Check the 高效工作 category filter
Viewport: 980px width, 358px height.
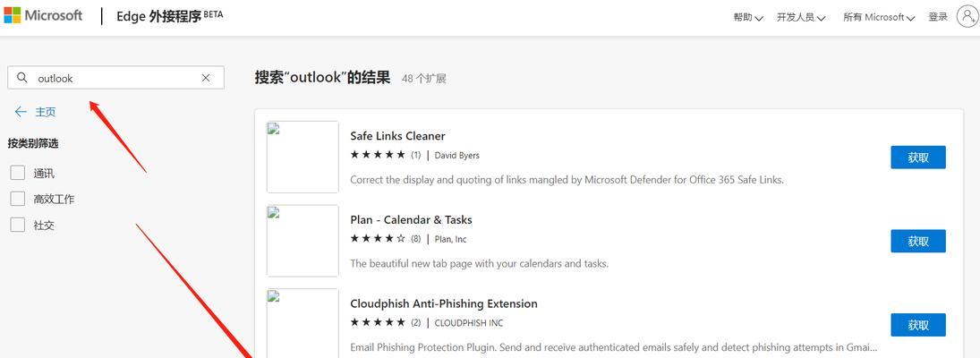coord(18,199)
